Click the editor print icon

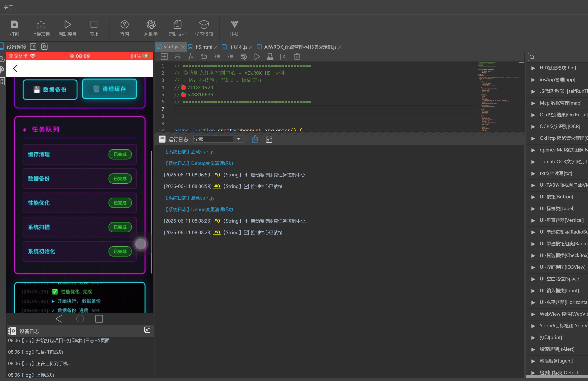click(x=177, y=57)
